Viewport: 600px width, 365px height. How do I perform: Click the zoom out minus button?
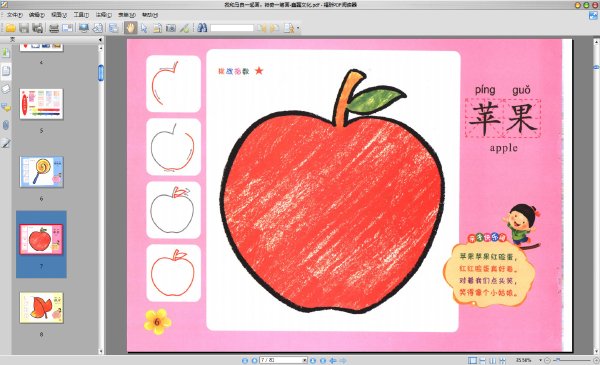tap(547, 360)
